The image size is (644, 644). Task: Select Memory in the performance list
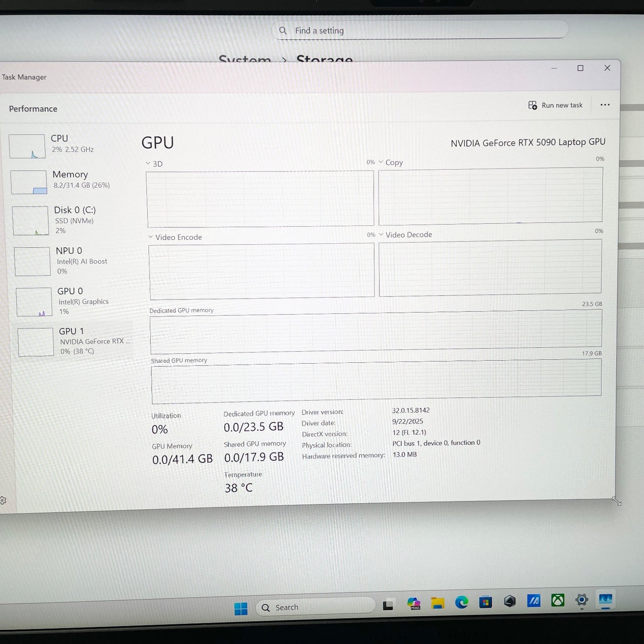point(69,180)
